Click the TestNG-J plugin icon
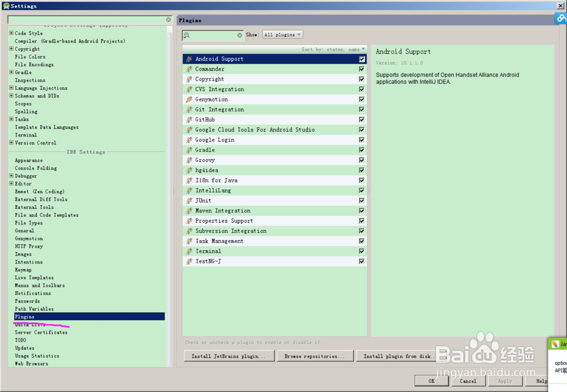 [x=189, y=261]
